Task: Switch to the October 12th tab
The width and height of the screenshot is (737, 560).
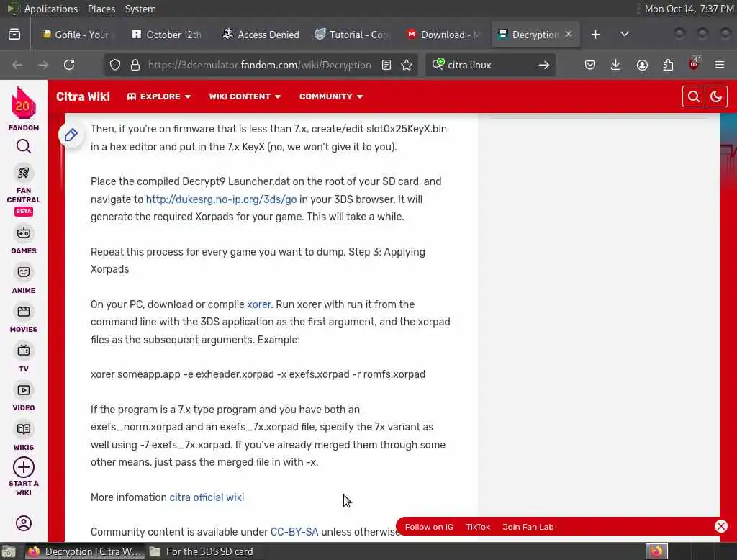Action: click(167, 35)
